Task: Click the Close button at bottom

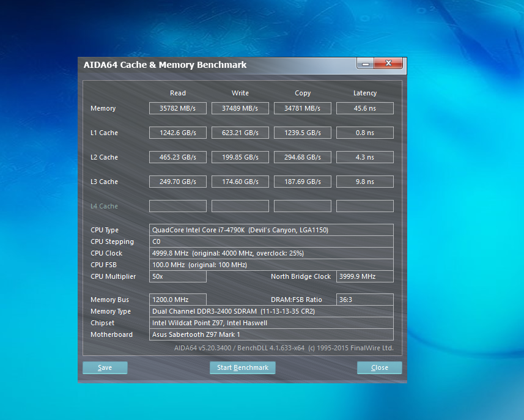Action: pos(380,367)
